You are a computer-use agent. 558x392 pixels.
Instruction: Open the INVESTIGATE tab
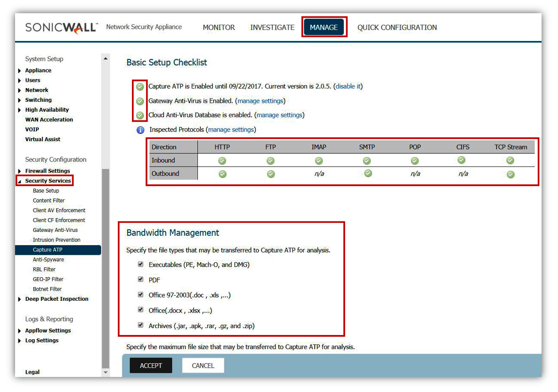click(272, 27)
